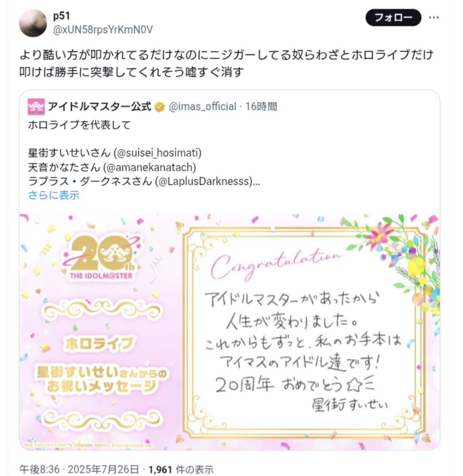Image resolution: width=463 pixels, height=476 pixels.
Task: Click the gold verified badge icon
Action: tap(159, 107)
